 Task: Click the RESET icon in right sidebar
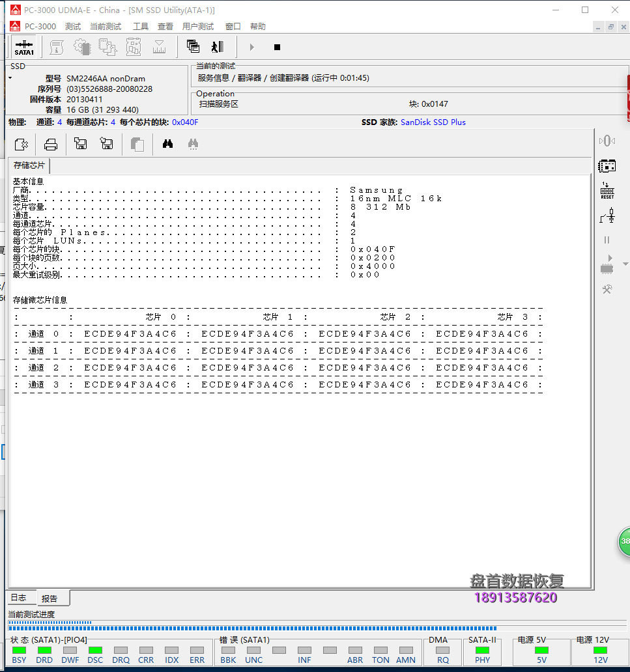(x=607, y=191)
